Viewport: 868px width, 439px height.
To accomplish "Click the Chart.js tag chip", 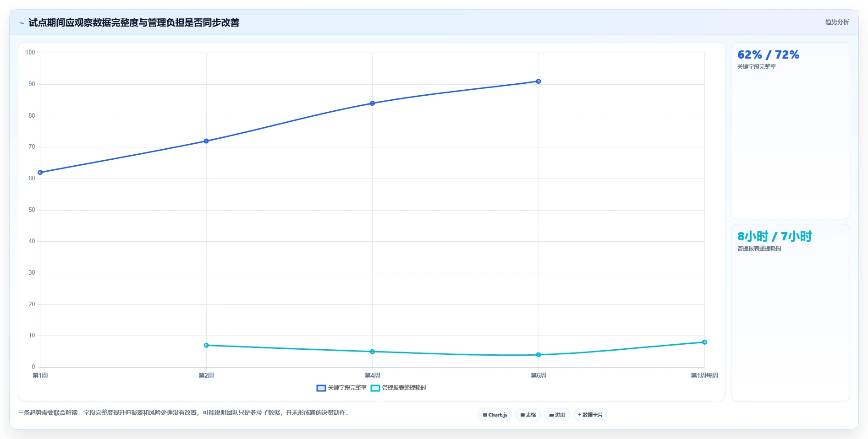I will 495,415.
